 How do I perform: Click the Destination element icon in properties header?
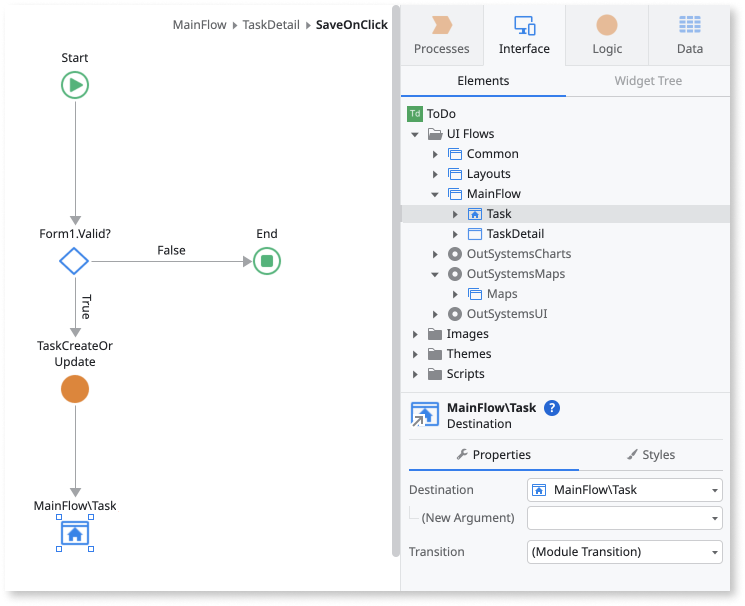[424, 415]
